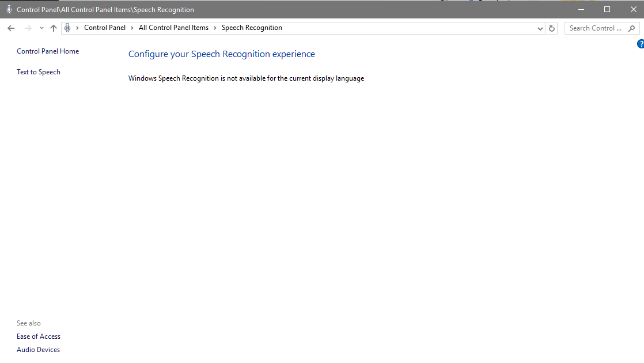Click Speech Recognition breadcrumb
This screenshot has height=363, width=644.
[x=252, y=28]
